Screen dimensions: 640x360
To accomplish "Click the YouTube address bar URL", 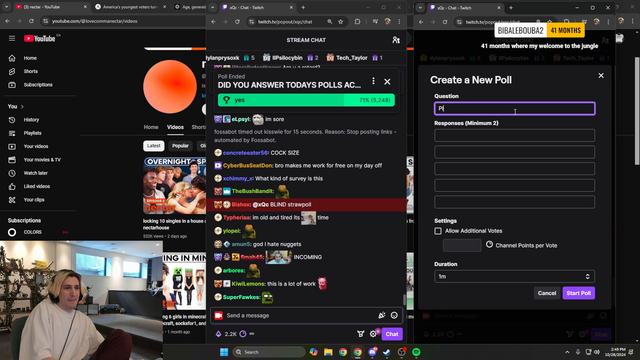I will [94, 21].
